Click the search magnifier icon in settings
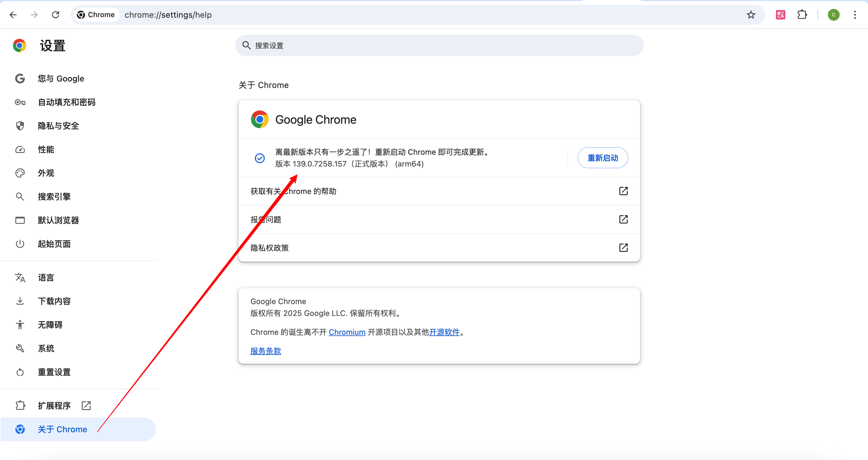The image size is (868, 460). click(247, 45)
